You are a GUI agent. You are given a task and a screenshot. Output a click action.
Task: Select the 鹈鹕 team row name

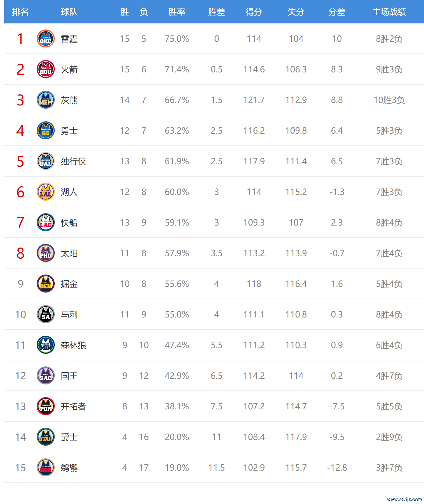click(x=69, y=468)
